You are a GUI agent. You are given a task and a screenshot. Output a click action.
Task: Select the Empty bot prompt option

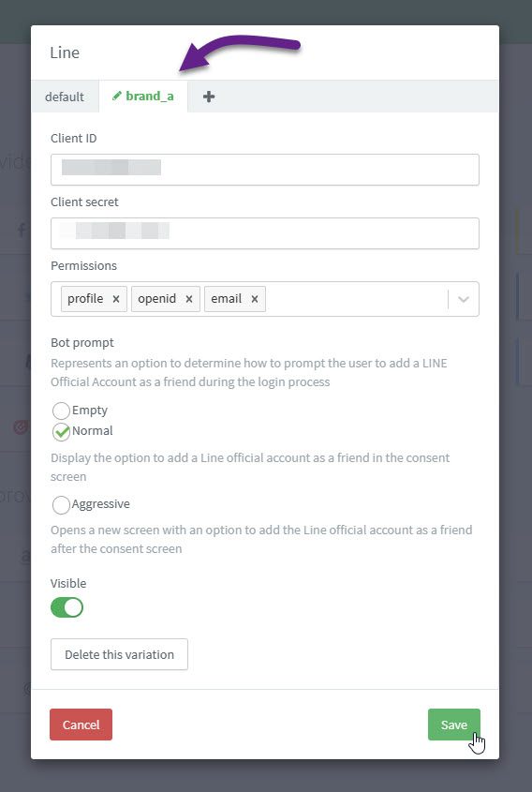pos(61,411)
